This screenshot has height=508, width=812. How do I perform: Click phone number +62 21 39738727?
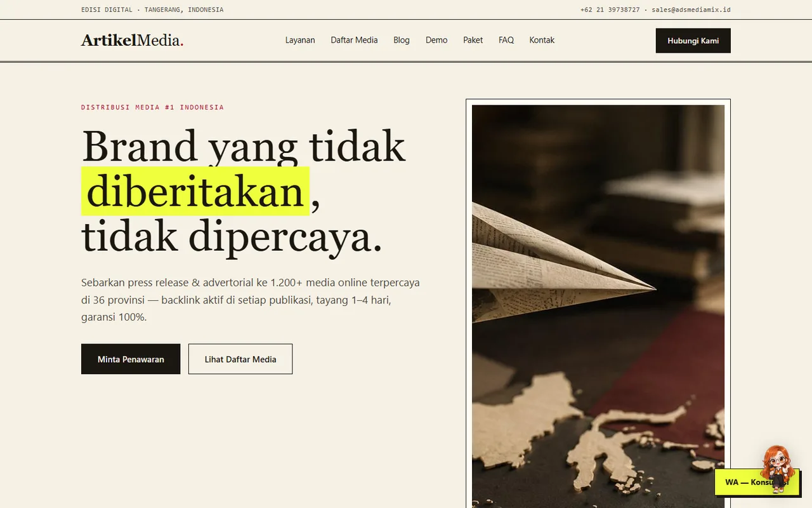click(610, 10)
